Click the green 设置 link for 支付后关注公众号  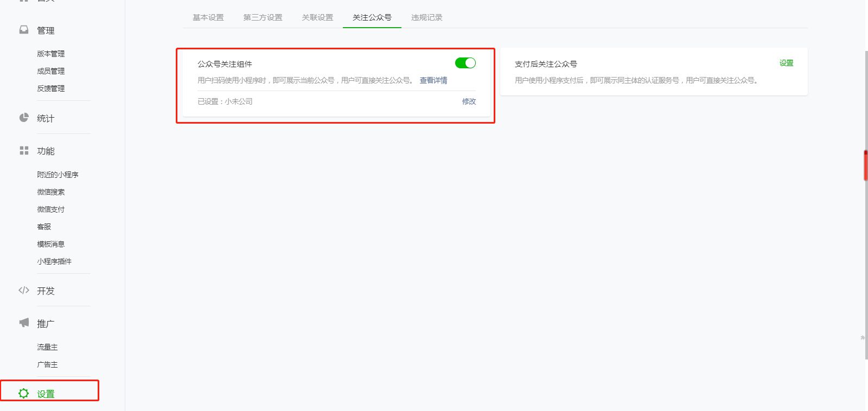point(786,63)
